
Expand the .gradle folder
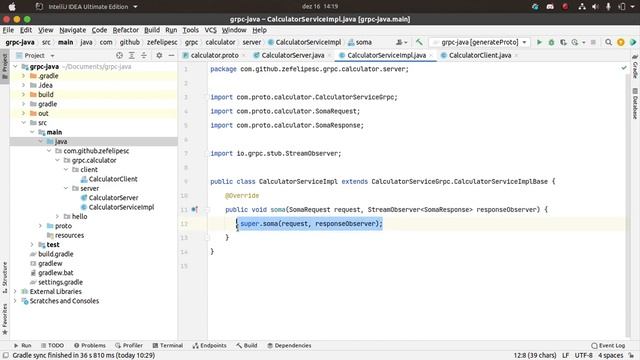coord(24,76)
